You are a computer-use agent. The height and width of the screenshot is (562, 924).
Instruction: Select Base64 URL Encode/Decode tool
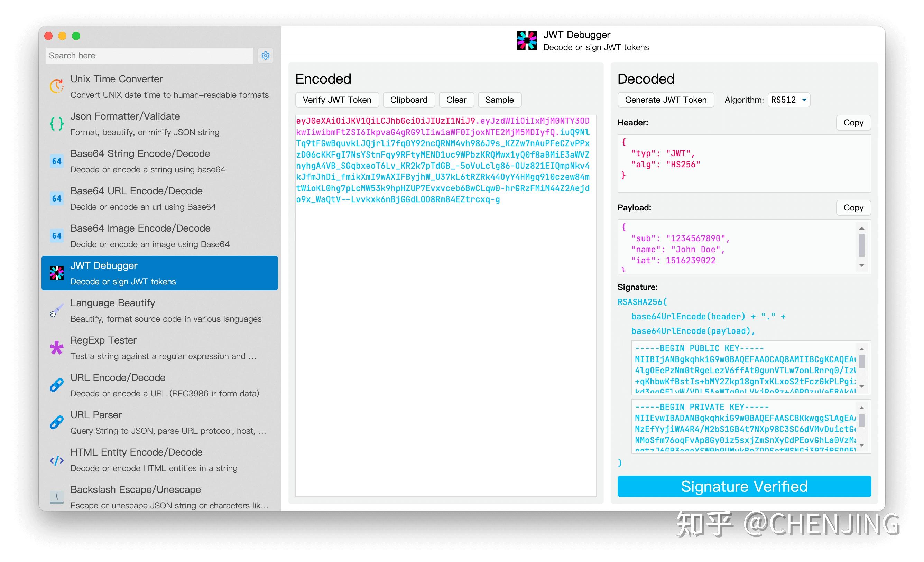[x=159, y=198]
